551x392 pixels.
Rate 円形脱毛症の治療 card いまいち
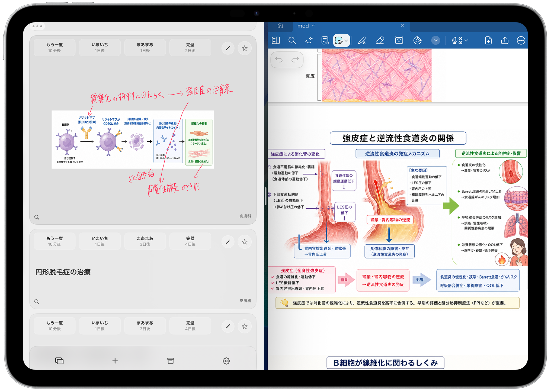click(x=100, y=241)
